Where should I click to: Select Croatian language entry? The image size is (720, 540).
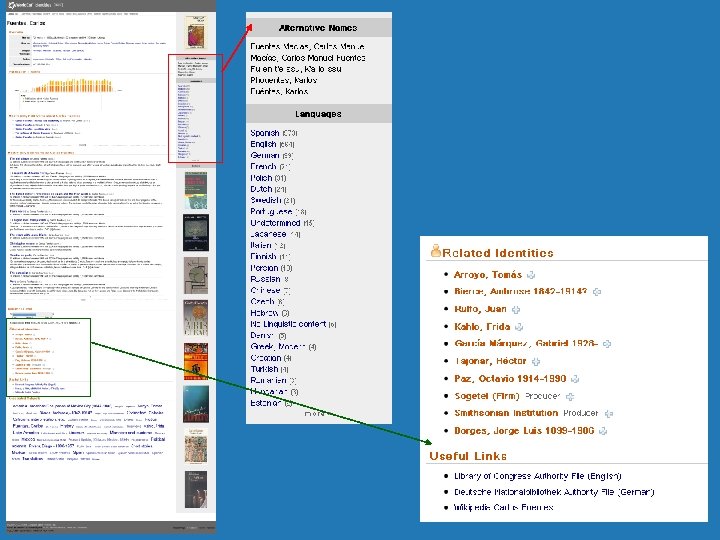click(265, 358)
